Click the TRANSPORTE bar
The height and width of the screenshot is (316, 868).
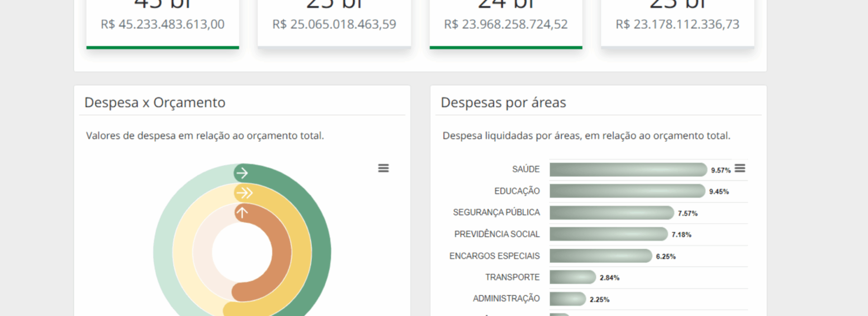572,277
